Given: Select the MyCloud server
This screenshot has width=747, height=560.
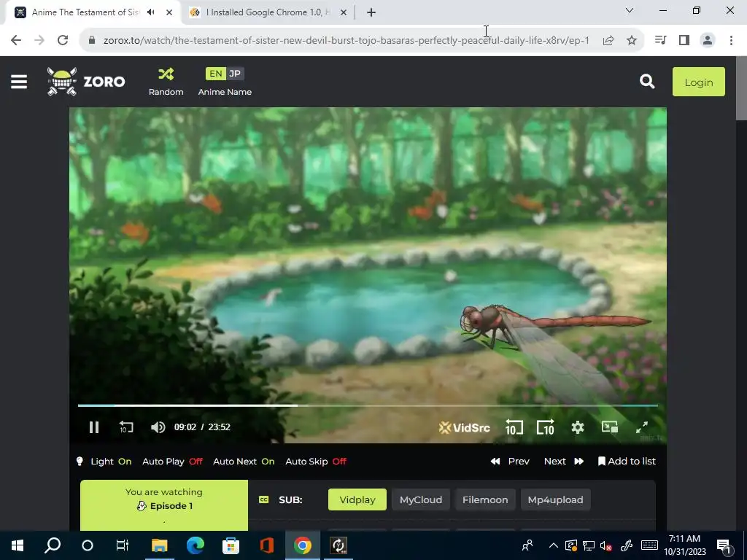Looking at the screenshot, I should pyautogui.click(x=421, y=499).
